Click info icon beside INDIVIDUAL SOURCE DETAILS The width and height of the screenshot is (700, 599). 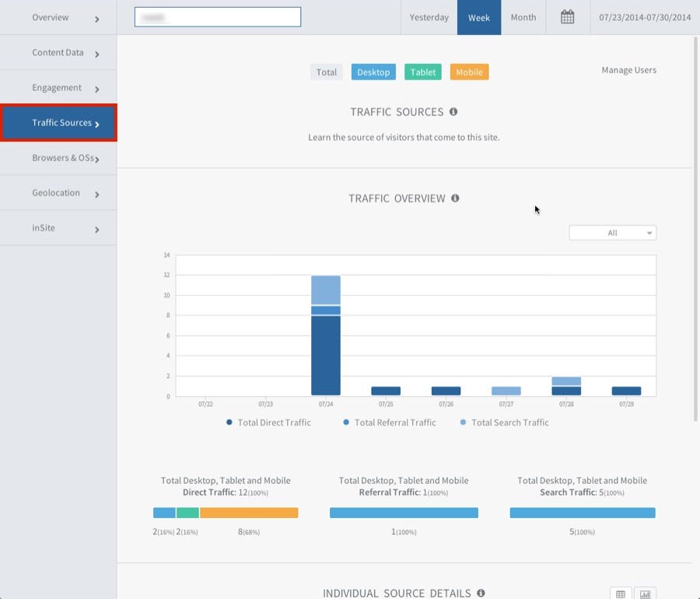click(x=481, y=593)
